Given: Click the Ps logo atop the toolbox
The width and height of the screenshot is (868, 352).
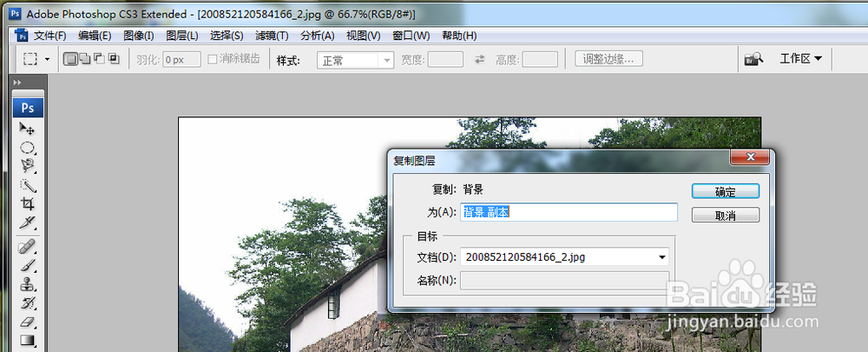Looking at the screenshot, I should coord(28,108).
